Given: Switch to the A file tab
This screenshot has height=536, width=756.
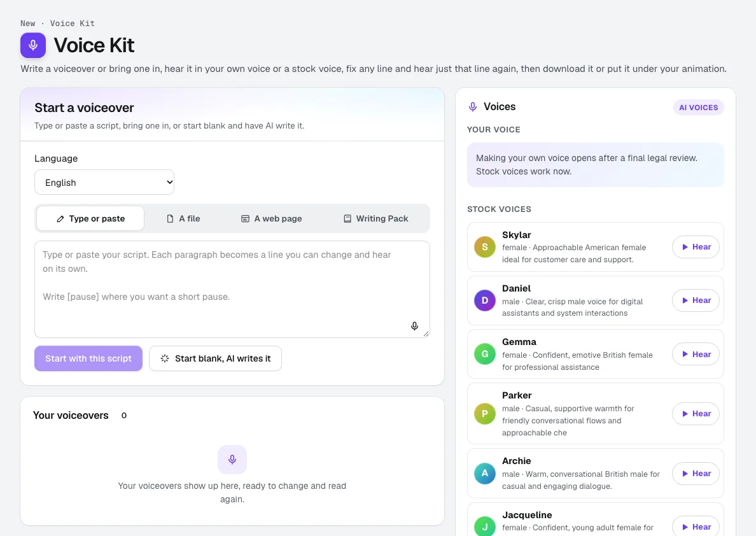Looking at the screenshot, I should point(183,218).
